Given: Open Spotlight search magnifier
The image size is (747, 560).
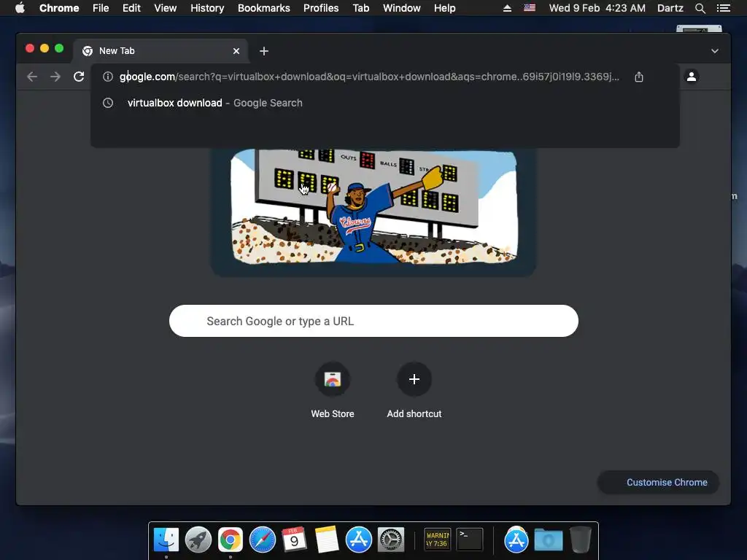Looking at the screenshot, I should click(x=700, y=8).
